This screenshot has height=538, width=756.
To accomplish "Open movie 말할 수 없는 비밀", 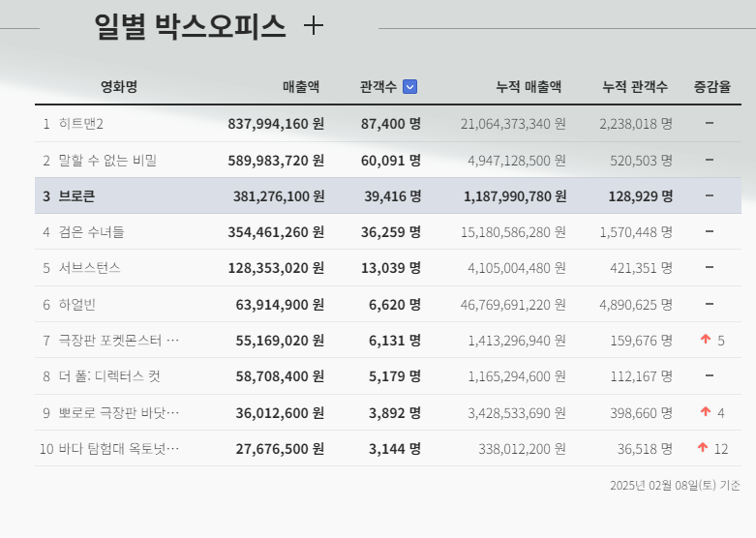I will pos(107,160).
